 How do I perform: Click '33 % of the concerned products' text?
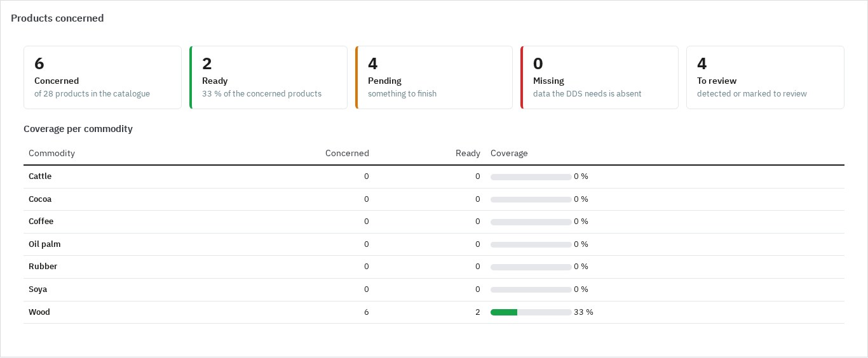[x=262, y=94]
